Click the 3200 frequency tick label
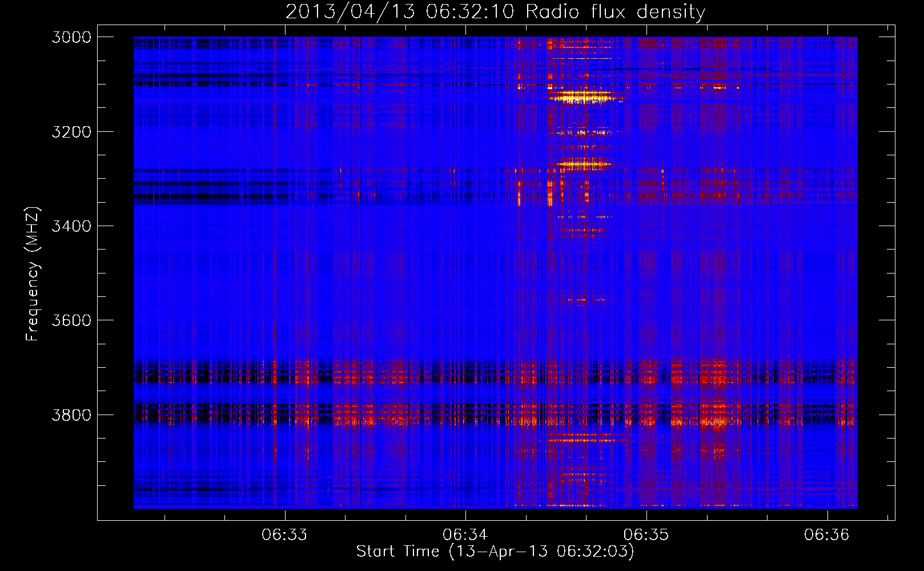The width and height of the screenshot is (924, 571). coord(71,132)
